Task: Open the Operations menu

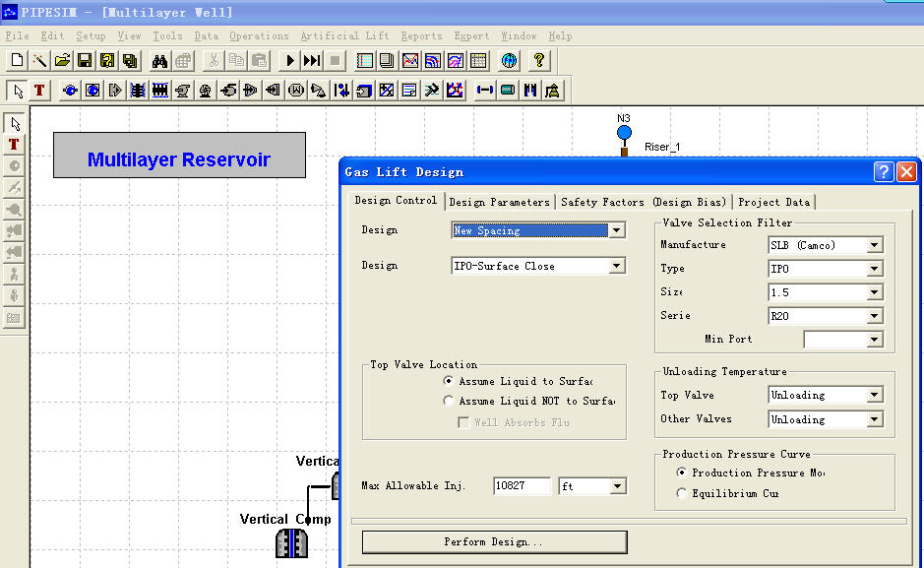Action: 259,36
